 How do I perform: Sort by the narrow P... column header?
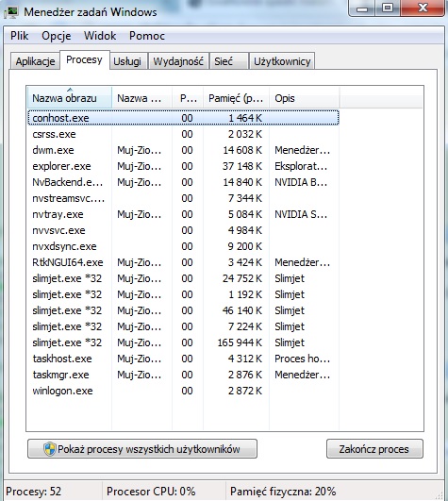point(188,98)
